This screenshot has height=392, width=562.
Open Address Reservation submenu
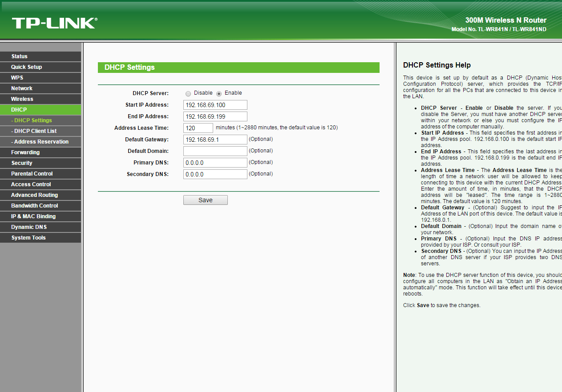41,142
